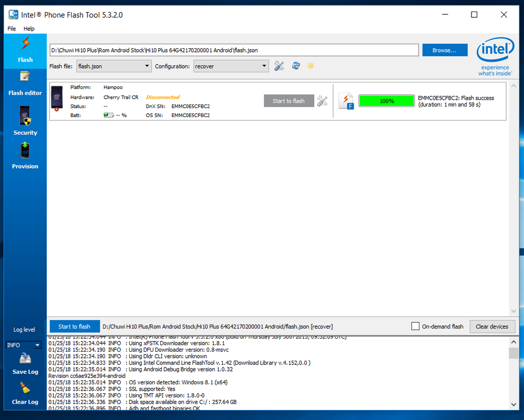Click the DnX SN value EMMC0E5CFBC2

(x=190, y=106)
